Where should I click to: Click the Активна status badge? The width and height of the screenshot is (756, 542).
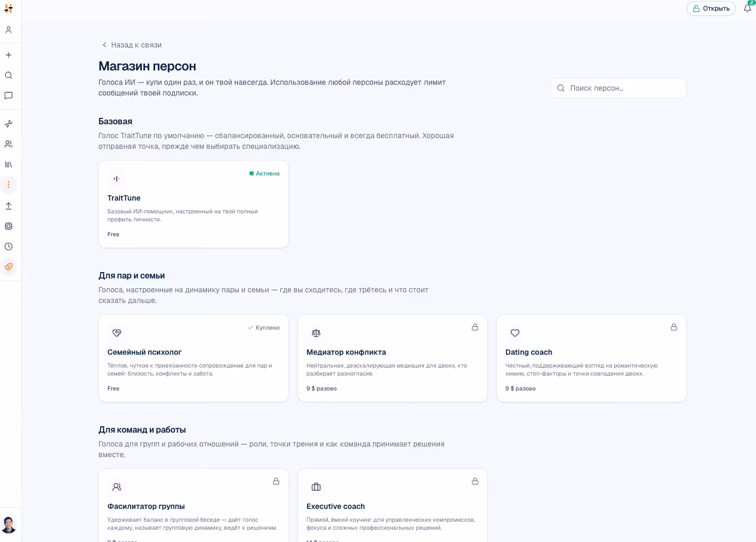[x=264, y=173]
